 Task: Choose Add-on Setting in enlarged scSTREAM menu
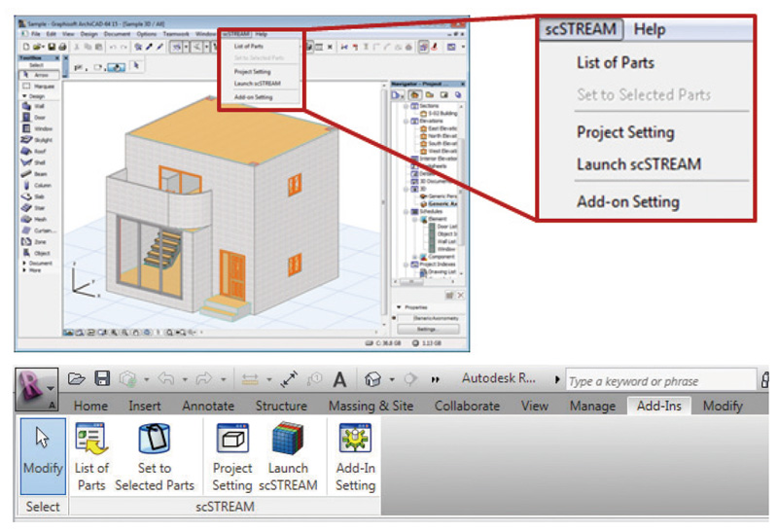(x=627, y=202)
